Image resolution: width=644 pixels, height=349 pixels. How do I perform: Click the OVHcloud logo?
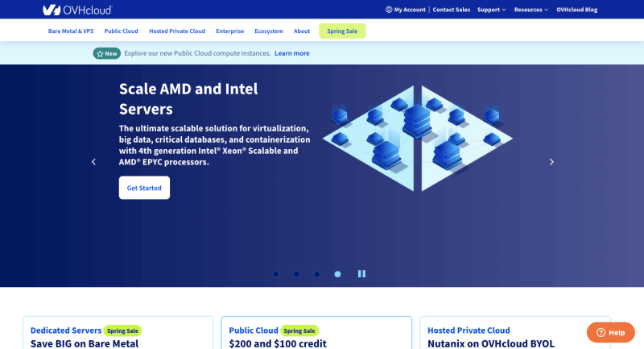(x=77, y=10)
